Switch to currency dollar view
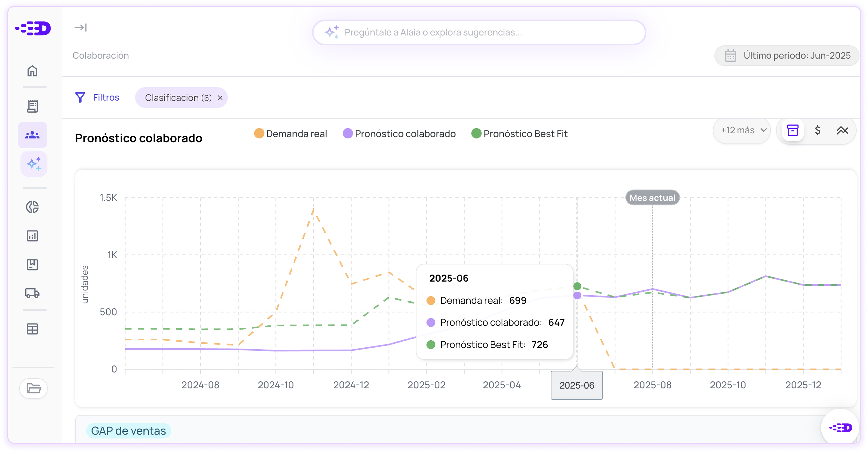The height and width of the screenshot is (452, 868). click(x=817, y=130)
